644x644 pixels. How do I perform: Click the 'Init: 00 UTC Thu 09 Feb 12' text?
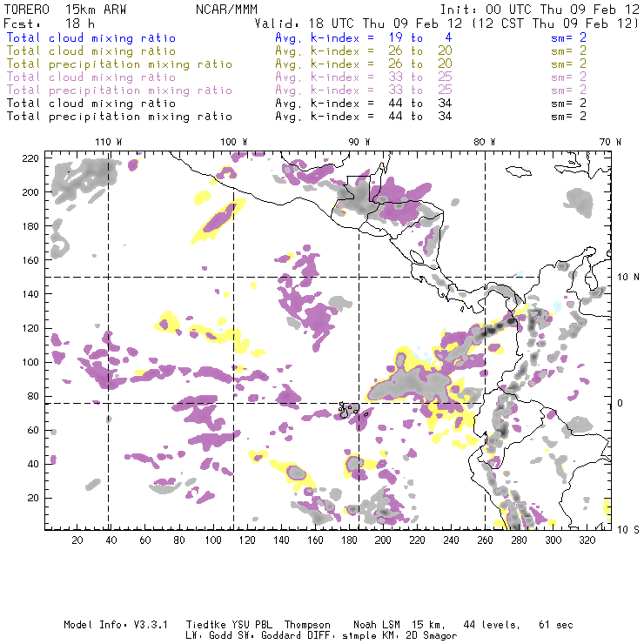click(540, 10)
